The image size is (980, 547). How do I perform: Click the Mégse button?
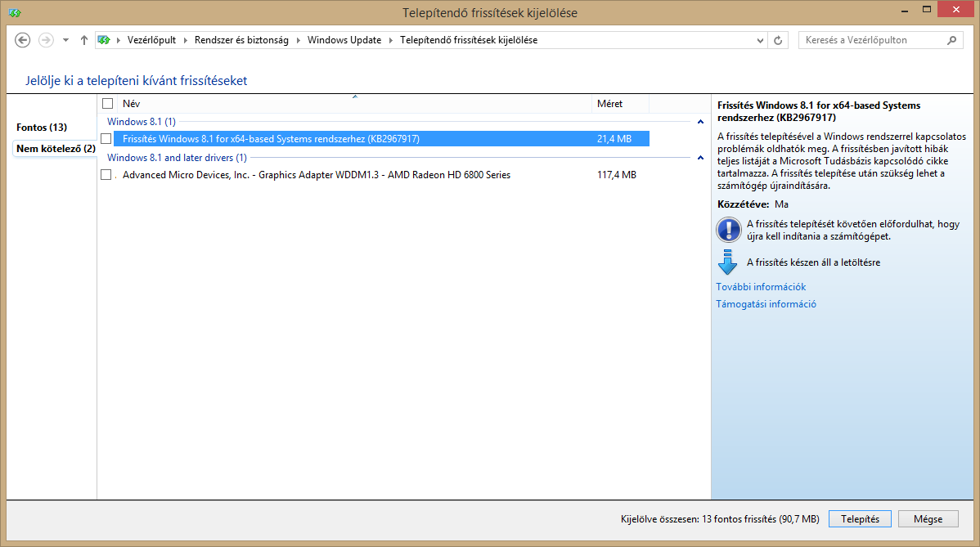[x=928, y=519]
